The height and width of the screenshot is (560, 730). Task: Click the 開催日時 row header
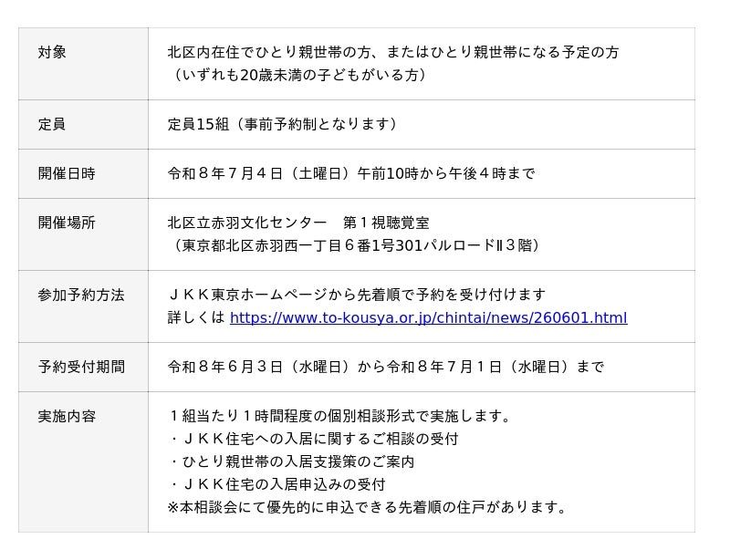click(83, 173)
